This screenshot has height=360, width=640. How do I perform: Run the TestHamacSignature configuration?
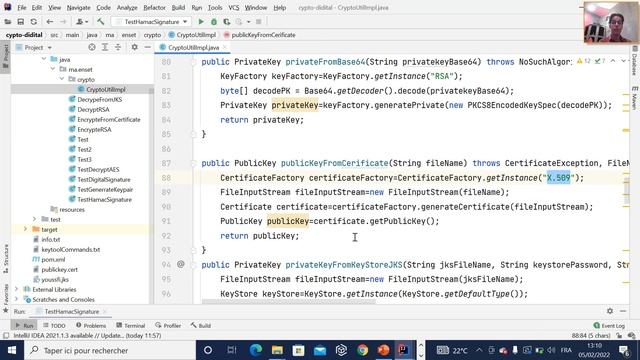tap(201, 22)
